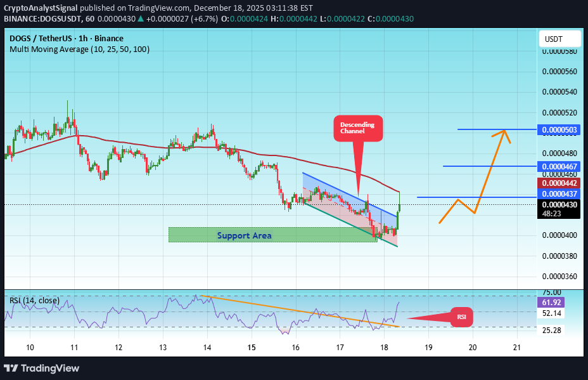588x380 pixels.
Task: Select the 0.0000503 target price label
Action: point(559,129)
